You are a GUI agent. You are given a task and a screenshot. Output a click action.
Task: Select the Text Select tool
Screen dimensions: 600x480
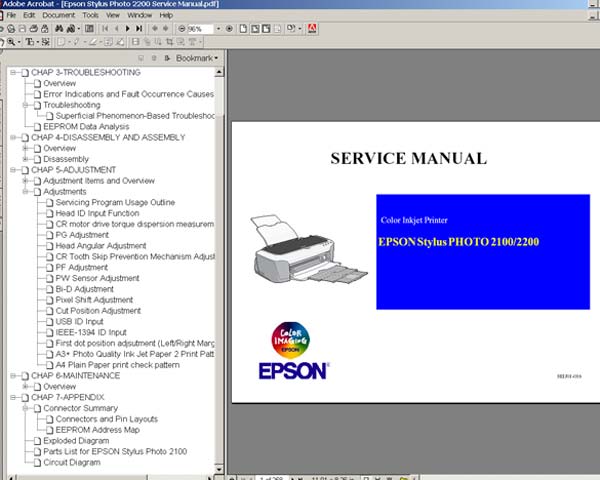coord(30,41)
